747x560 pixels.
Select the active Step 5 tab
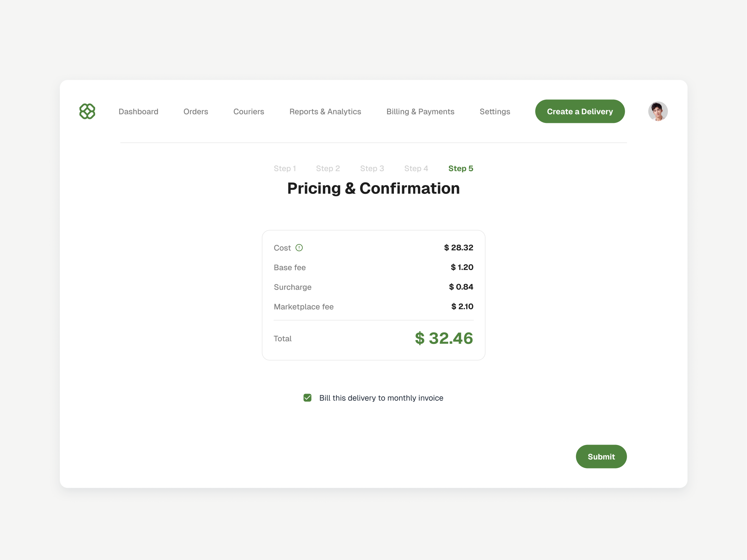tap(460, 168)
